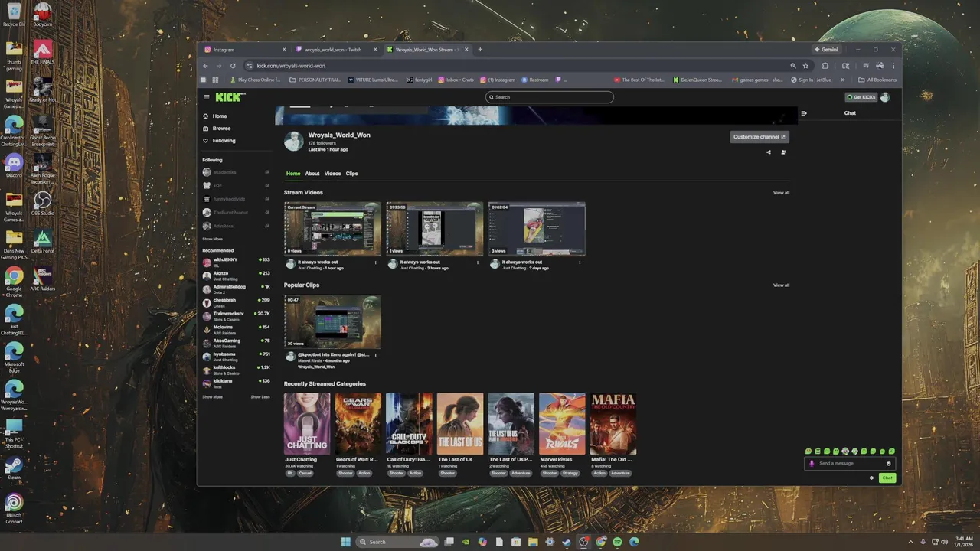This screenshot has height=551, width=980.
Task: View all Popular Clips
Action: pyautogui.click(x=781, y=285)
